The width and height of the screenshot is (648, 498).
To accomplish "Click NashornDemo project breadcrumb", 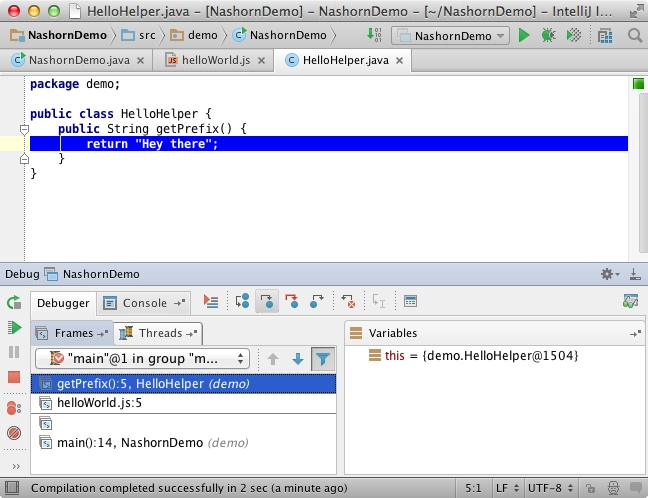I will (x=59, y=36).
